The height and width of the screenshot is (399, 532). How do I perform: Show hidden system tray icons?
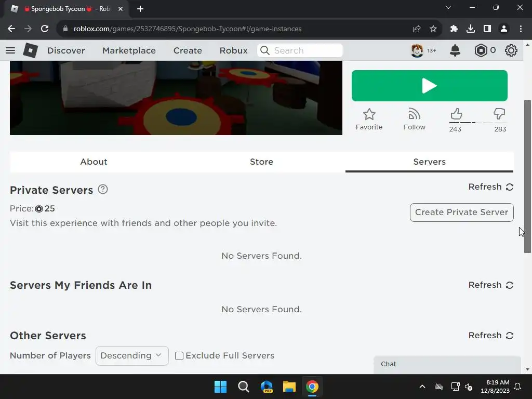[x=422, y=387]
